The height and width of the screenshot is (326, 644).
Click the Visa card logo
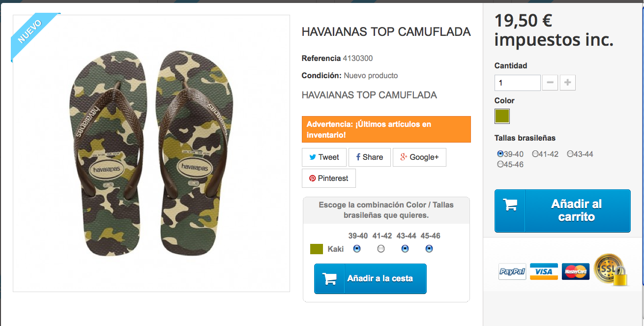(x=544, y=271)
